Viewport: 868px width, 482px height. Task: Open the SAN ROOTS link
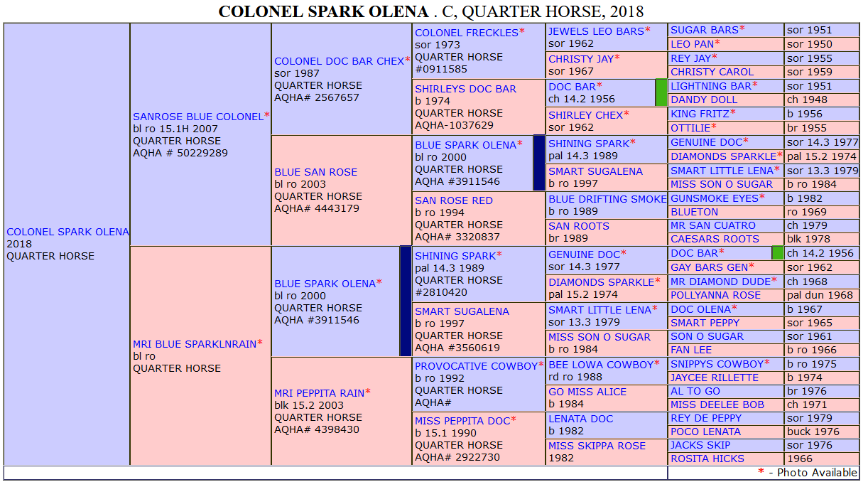click(579, 226)
